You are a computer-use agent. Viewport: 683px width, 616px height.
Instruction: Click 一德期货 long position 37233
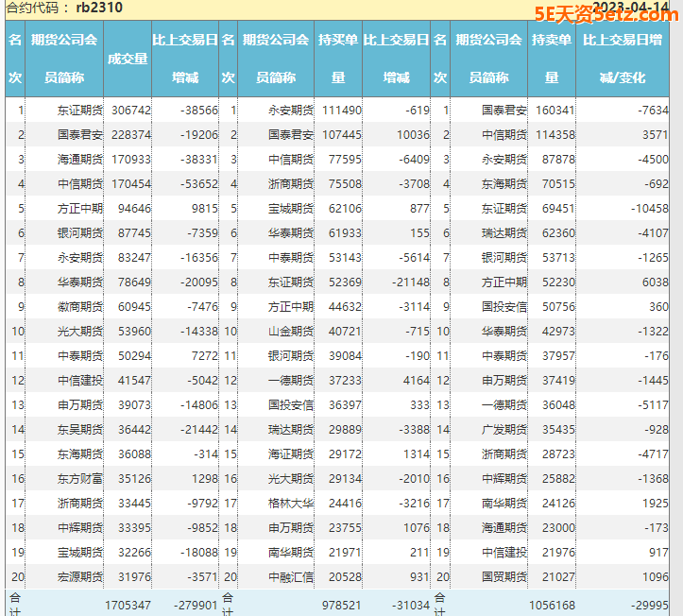(345, 381)
